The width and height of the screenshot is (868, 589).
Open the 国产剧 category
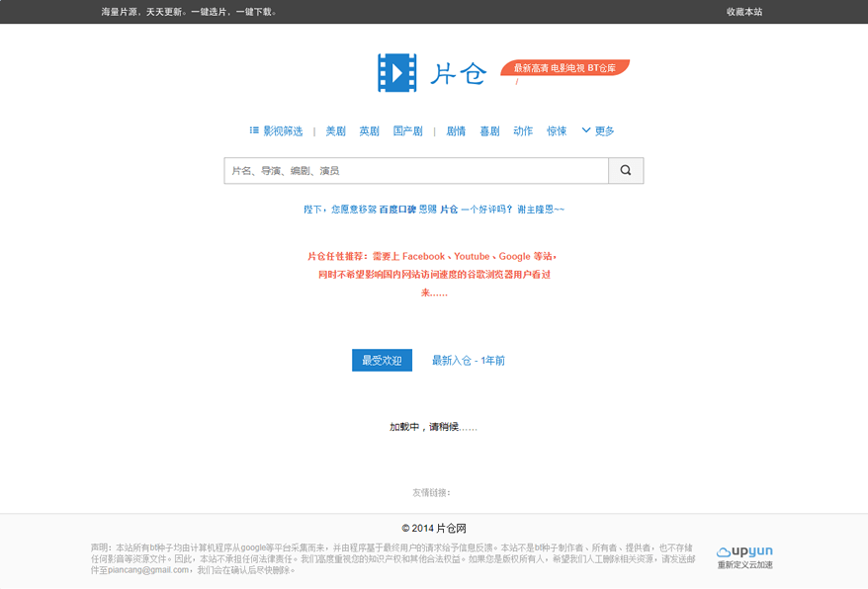[x=407, y=131]
